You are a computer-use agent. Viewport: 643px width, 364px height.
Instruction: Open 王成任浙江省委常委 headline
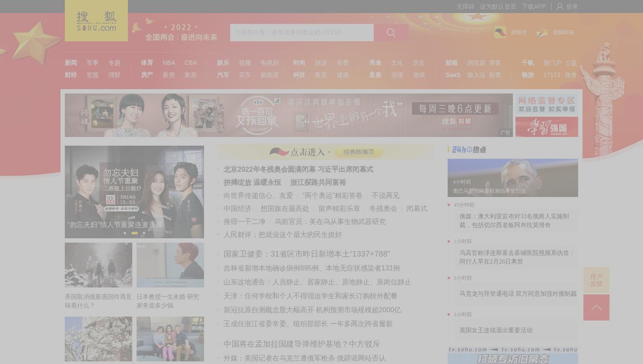pos(308,324)
